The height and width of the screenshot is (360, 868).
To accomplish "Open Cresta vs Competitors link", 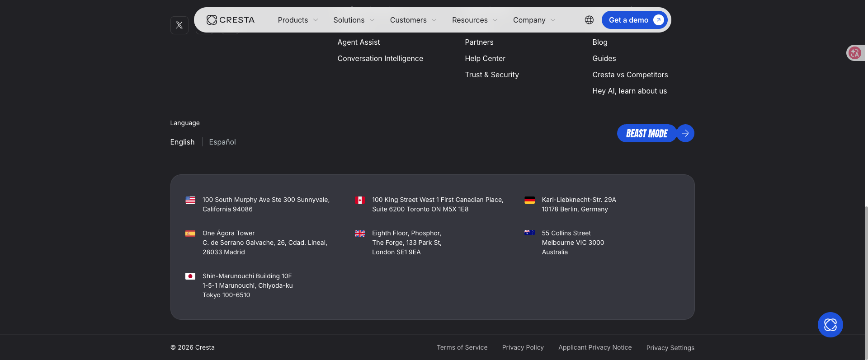I will click(x=630, y=75).
